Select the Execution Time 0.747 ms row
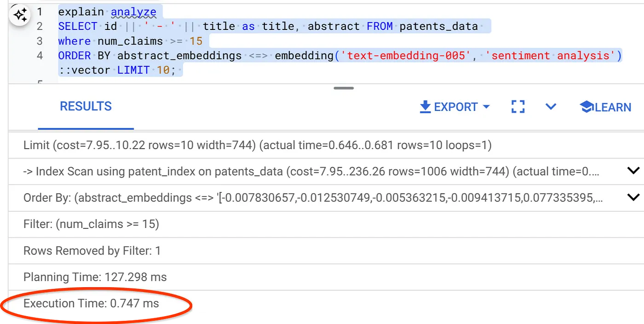This screenshot has height=324, width=644. coord(91,303)
